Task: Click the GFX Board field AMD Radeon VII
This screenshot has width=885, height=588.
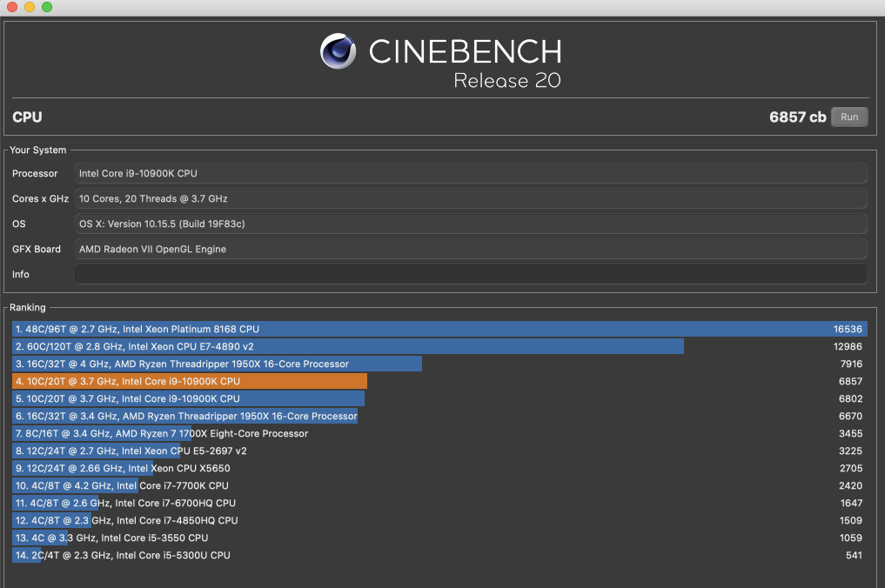Action: point(471,249)
